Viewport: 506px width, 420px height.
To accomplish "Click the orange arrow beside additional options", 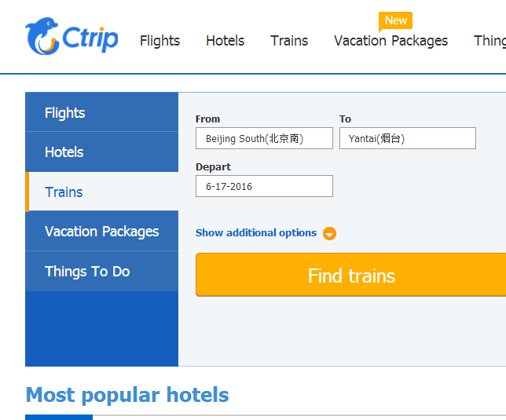I will [329, 233].
